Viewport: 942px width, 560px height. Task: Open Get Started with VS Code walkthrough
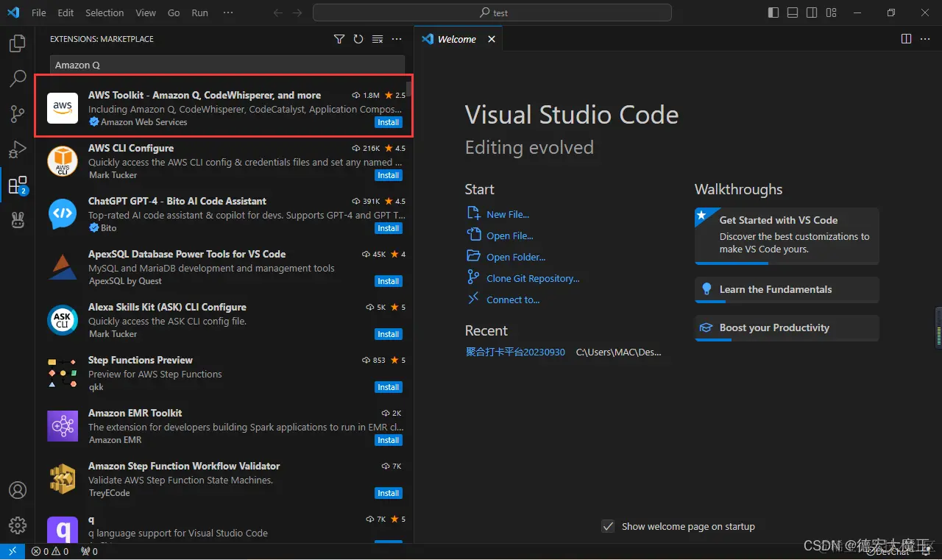[787, 235]
